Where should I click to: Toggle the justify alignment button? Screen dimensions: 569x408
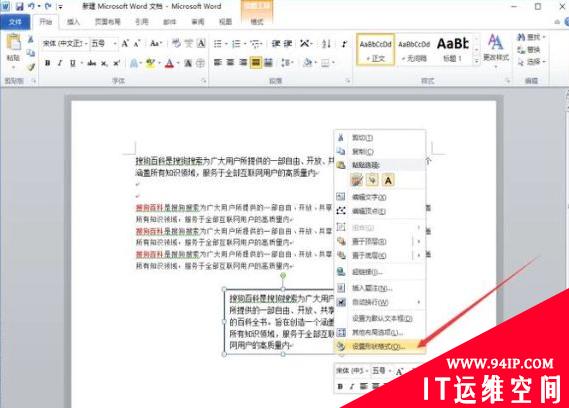256,63
